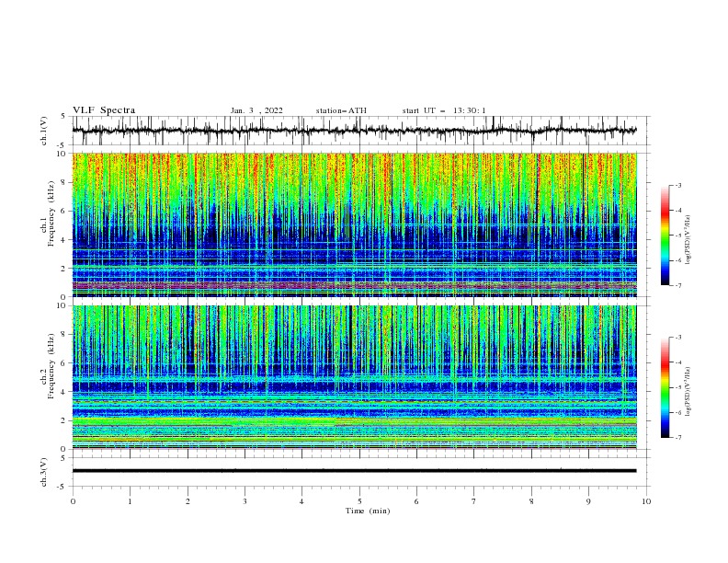Click the ch.3 voltage waveform trace
728x563 pixels.
354,471
